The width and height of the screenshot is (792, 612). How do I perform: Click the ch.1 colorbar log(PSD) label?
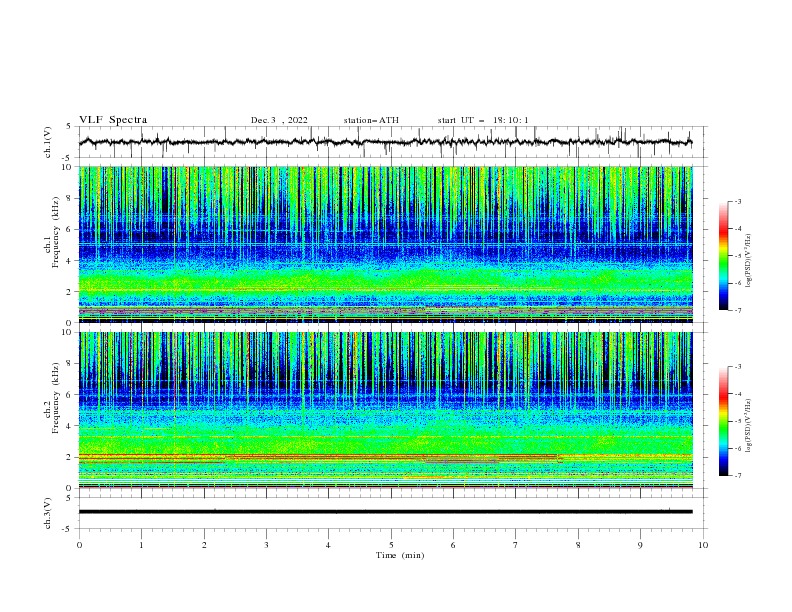(x=749, y=261)
